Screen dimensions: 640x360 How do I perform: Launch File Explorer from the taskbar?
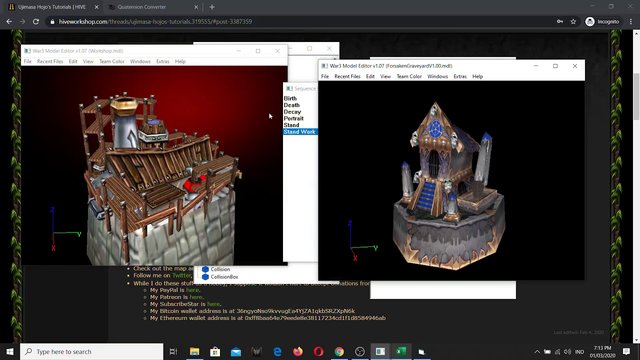(x=195, y=351)
